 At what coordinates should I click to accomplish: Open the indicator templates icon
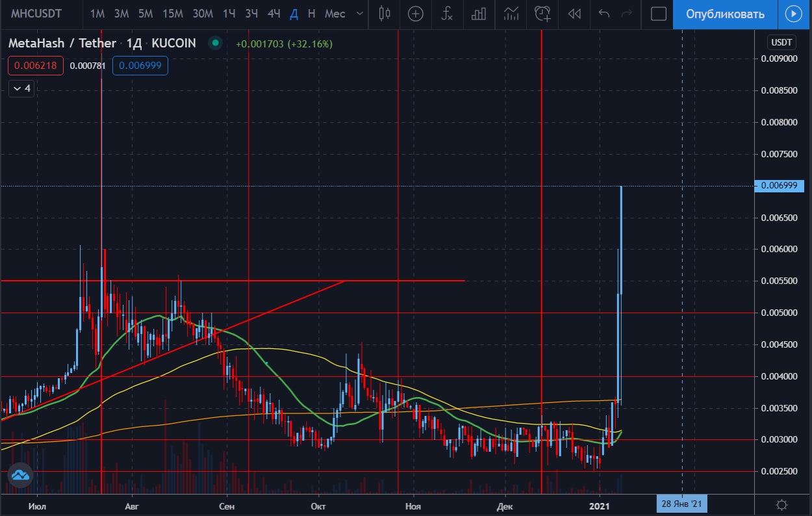point(511,14)
